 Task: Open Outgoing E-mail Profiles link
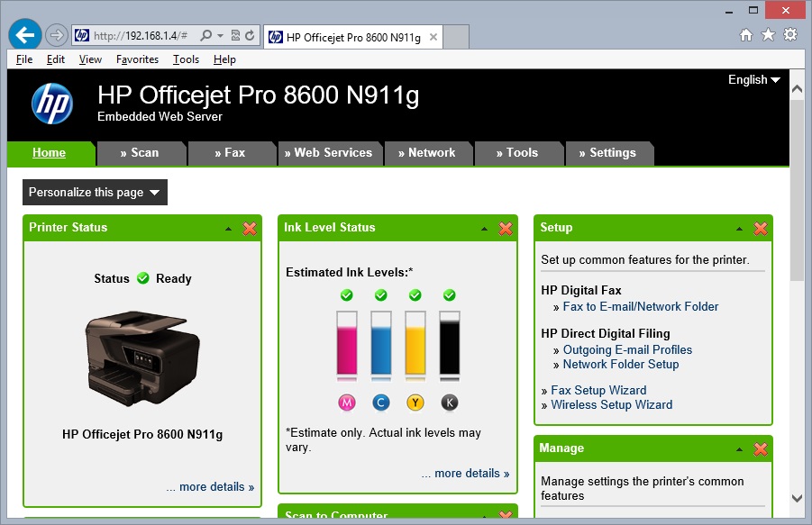click(x=627, y=350)
